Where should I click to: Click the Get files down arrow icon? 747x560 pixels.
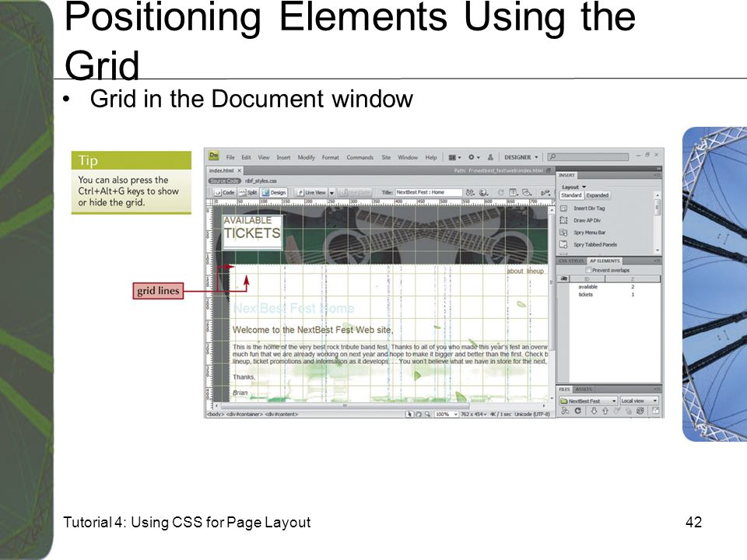[x=594, y=411]
